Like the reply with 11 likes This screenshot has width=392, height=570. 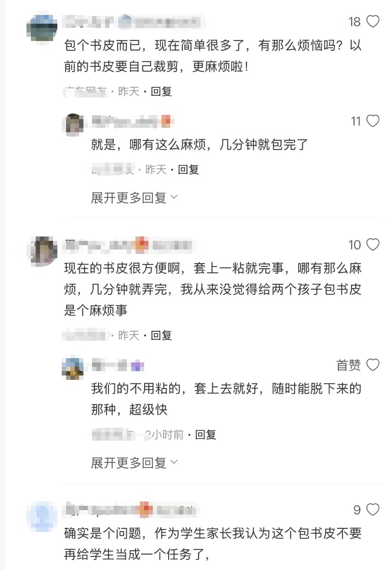point(374,122)
